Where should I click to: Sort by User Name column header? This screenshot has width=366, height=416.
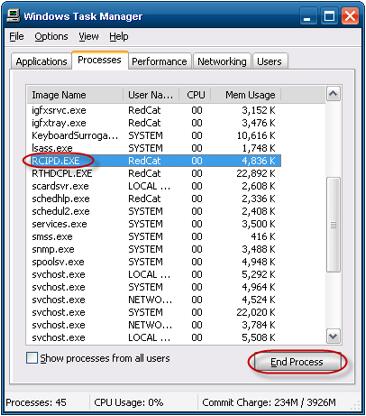click(151, 95)
